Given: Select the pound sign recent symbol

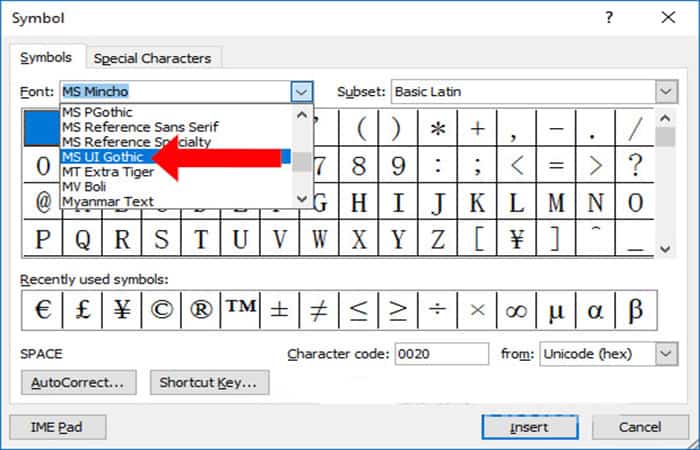Looking at the screenshot, I should (82, 310).
